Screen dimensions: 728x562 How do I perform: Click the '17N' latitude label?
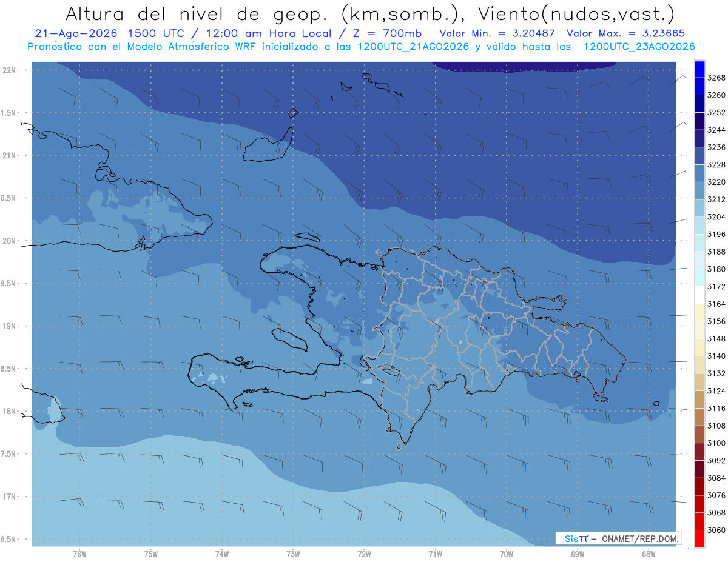coord(10,497)
